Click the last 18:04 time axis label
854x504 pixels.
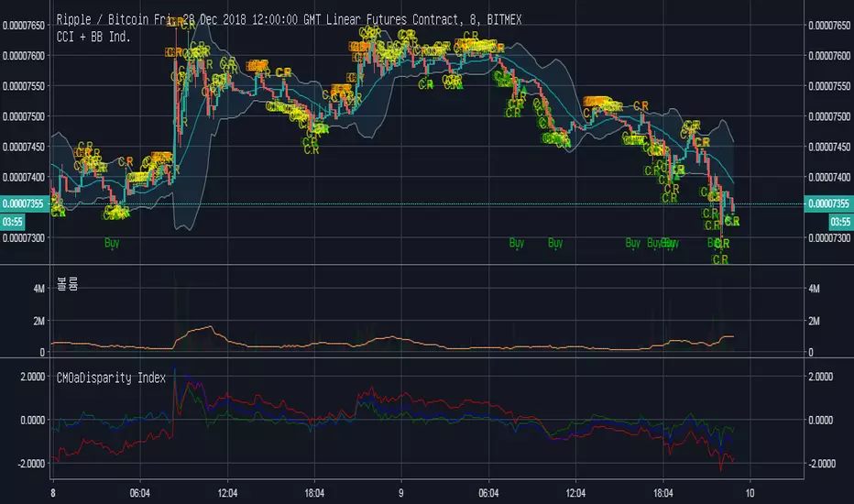click(662, 490)
